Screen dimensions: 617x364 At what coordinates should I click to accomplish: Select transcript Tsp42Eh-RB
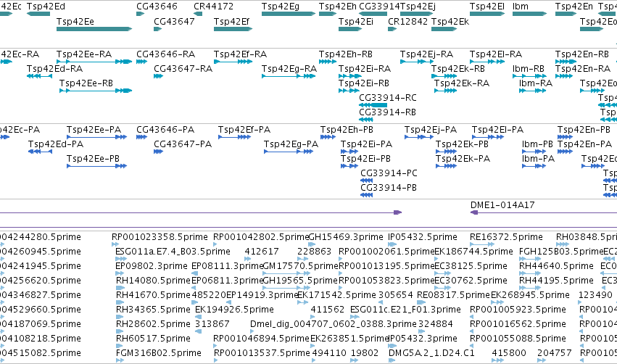point(346,54)
